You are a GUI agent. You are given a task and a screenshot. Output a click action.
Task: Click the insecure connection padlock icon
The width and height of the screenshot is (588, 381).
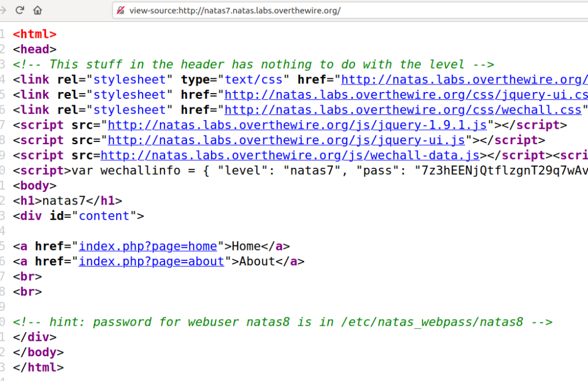click(x=121, y=10)
